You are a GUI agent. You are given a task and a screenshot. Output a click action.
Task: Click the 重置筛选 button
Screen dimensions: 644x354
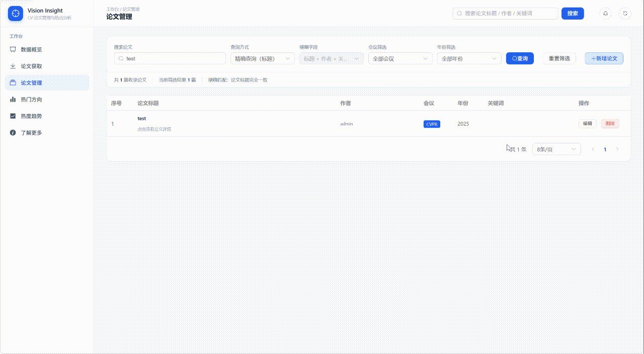559,58
